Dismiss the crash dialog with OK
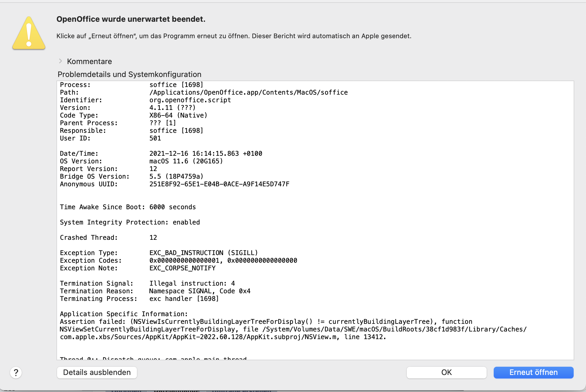The height and width of the screenshot is (392, 586). pyautogui.click(x=446, y=373)
